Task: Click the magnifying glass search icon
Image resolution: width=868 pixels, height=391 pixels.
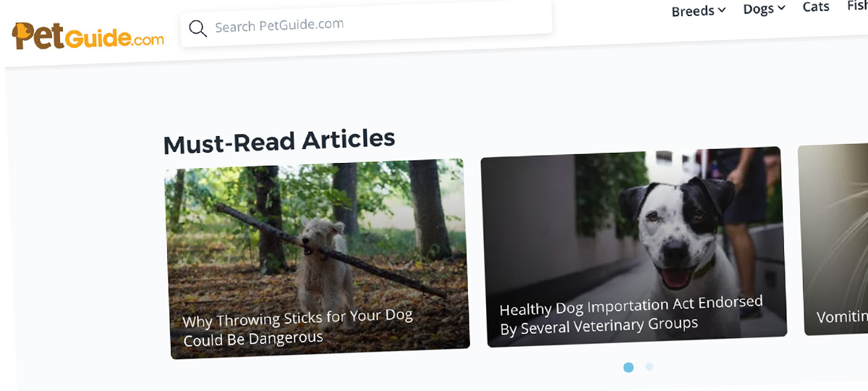Action: pos(197,28)
